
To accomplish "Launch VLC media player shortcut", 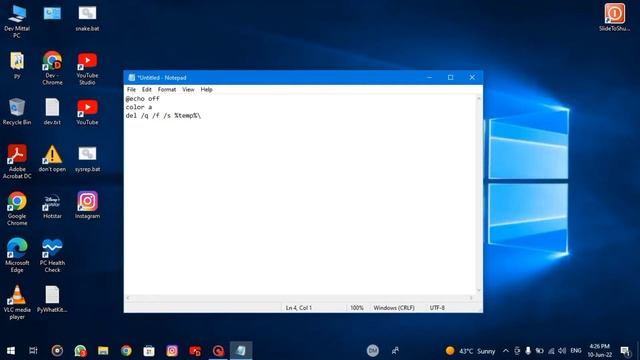I will tap(17, 302).
